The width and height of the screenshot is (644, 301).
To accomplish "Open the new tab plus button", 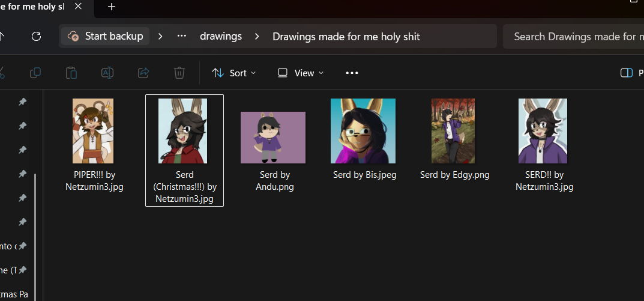I will click(x=112, y=7).
